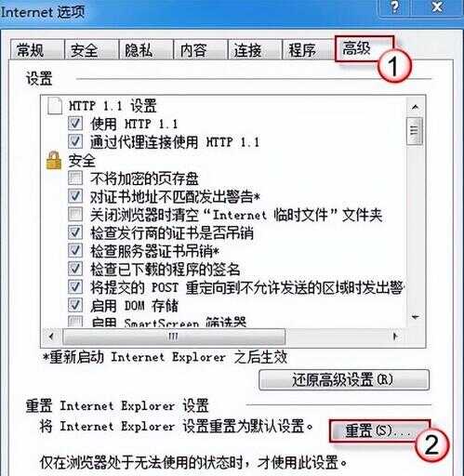Viewport: 464px width, 476px height.
Task: Toggle 启用 DOM 存储 checkbox
Action: tap(75, 305)
